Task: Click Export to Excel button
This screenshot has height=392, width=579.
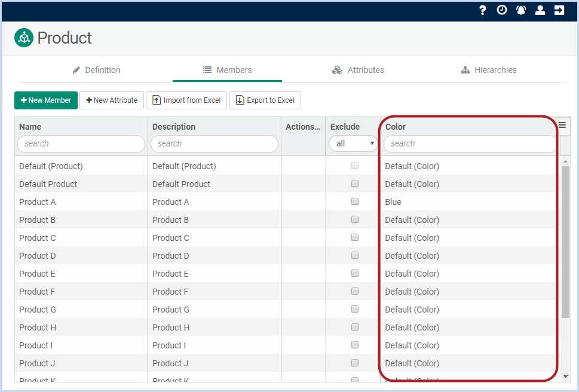Action: pyautogui.click(x=265, y=100)
